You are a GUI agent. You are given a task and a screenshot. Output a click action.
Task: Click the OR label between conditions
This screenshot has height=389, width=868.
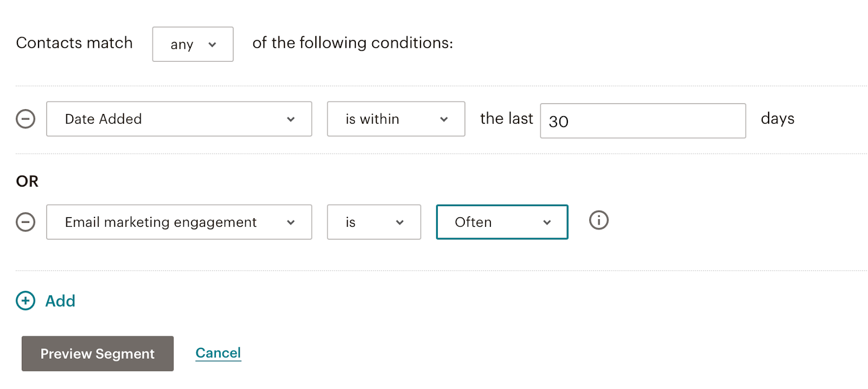[27, 181]
